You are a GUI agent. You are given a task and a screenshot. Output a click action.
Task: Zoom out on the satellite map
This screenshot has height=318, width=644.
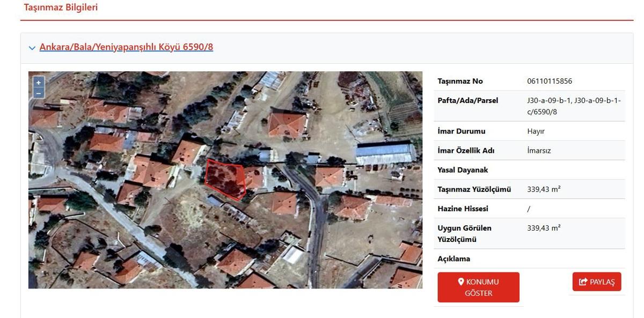39,93
